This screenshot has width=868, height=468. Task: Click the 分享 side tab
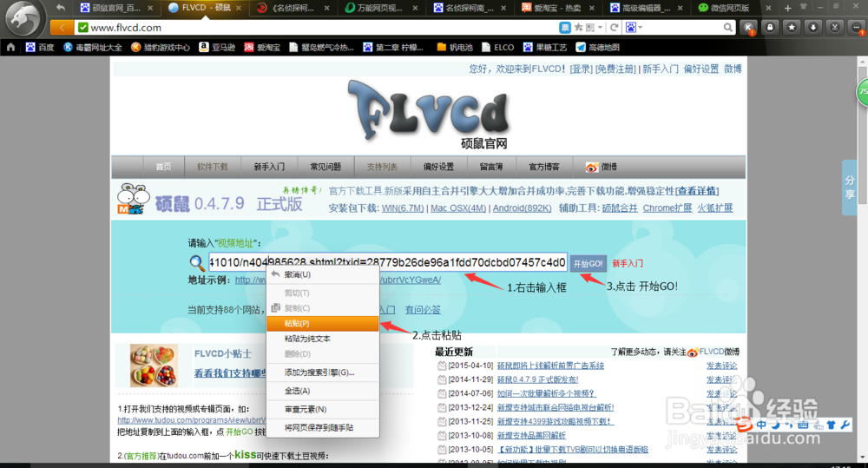[849, 188]
